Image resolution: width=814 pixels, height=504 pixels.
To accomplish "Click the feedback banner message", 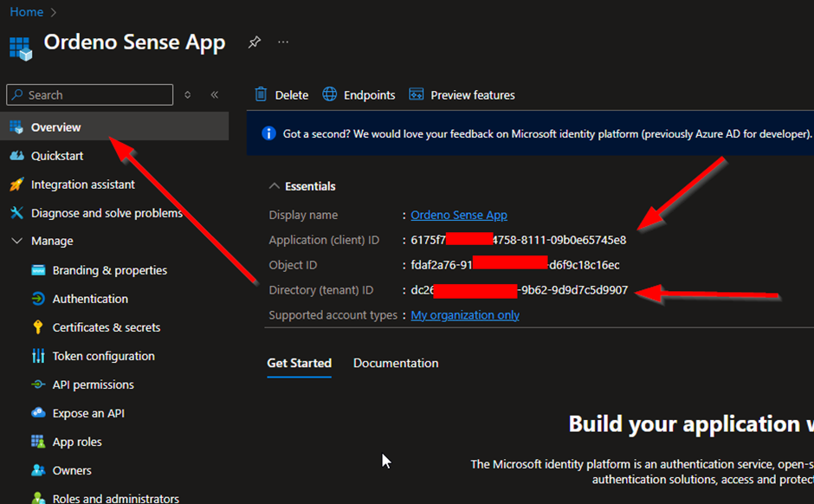I will [547, 134].
